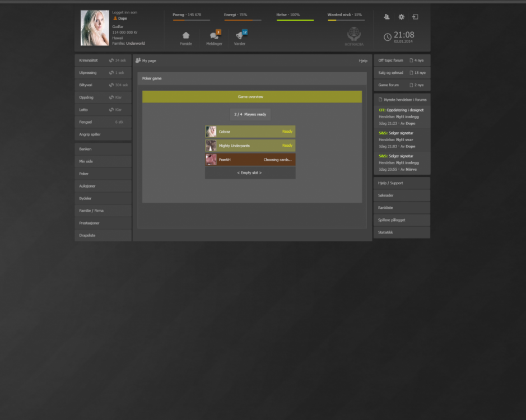Select Banken in the left sidebar
Viewport: 526px width, 420px height.
tap(103, 149)
